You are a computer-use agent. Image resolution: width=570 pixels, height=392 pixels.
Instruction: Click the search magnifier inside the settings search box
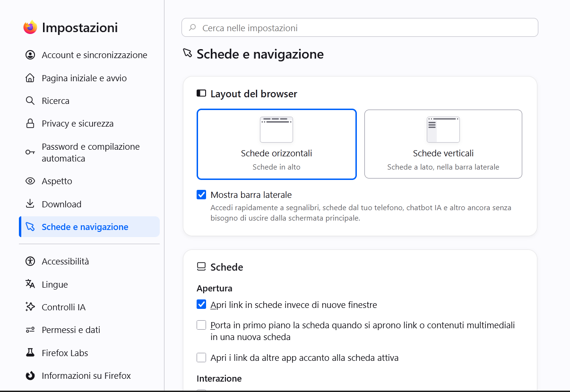pos(192,28)
